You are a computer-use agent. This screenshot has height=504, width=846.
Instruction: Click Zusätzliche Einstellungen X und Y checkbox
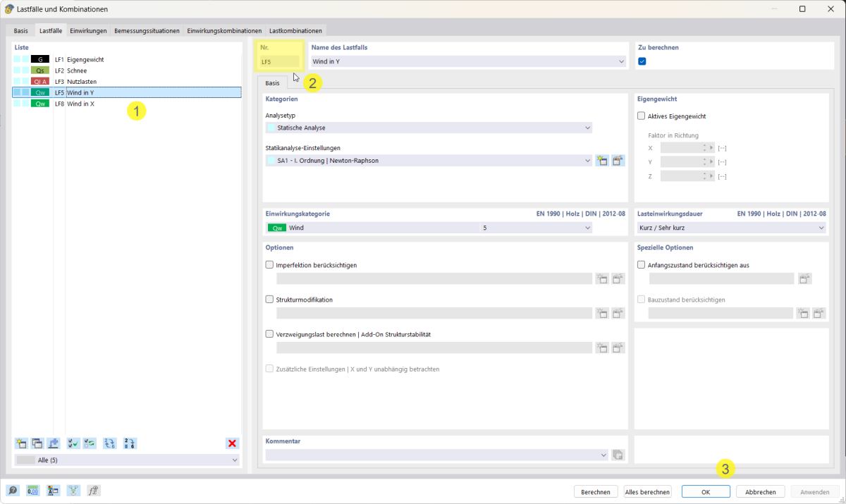pyautogui.click(x=269, y=369)
